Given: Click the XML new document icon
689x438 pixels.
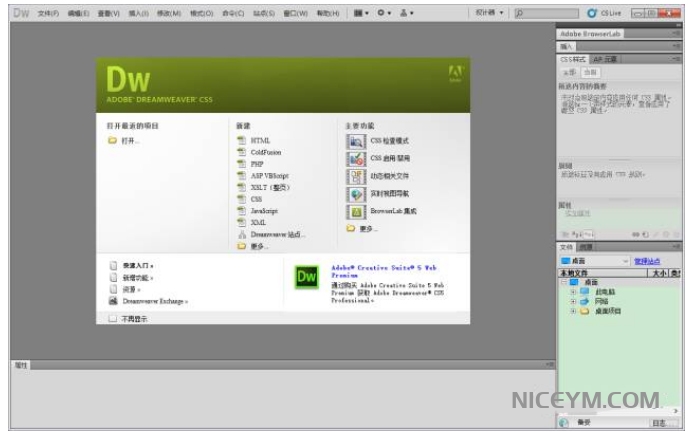Looking at the screenshot, I should (x=242, y=222).
